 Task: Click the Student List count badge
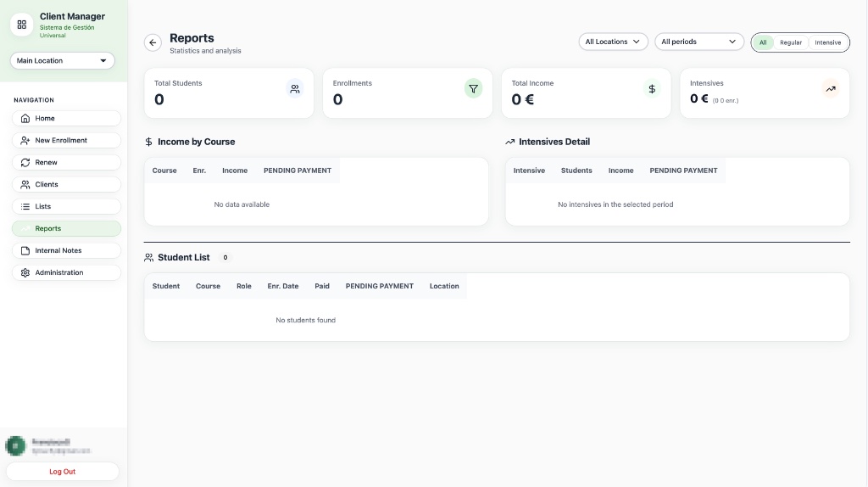click(x=225, y=258)
